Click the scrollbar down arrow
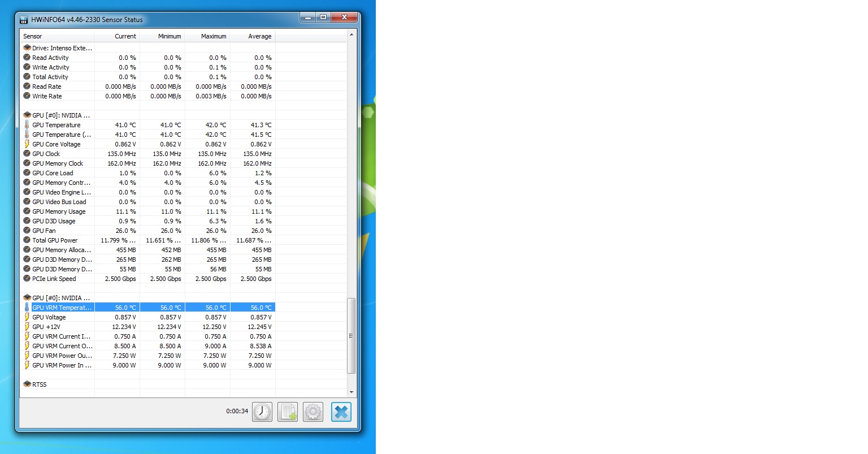The image size is (868, 454). click(x=351, y=392)
